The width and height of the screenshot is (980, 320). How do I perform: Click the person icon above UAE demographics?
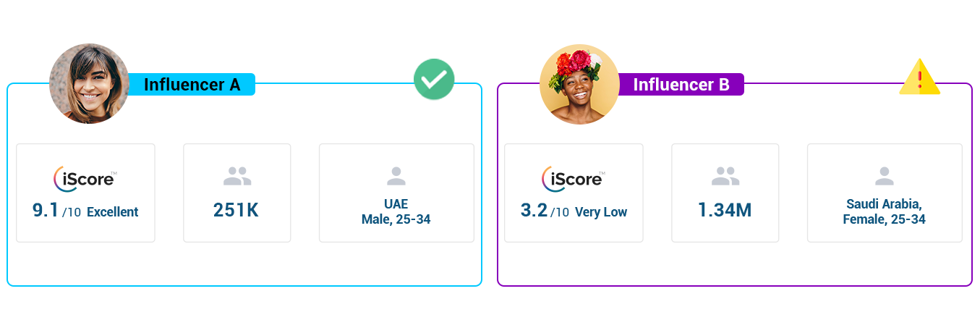pos(396,176)
